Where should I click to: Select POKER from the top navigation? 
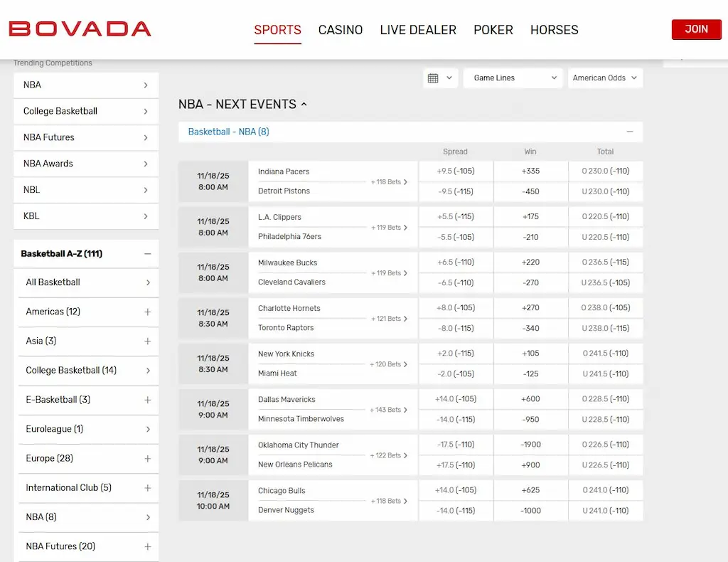click(493, 30)
